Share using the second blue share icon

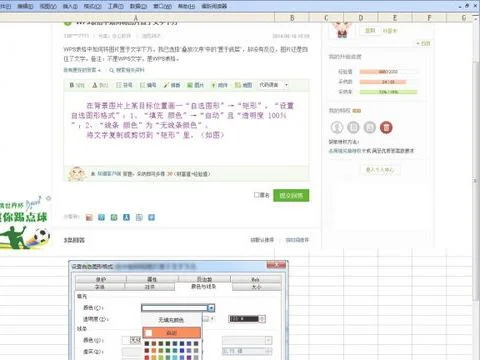pyautogui.click(x=101, y=218)
